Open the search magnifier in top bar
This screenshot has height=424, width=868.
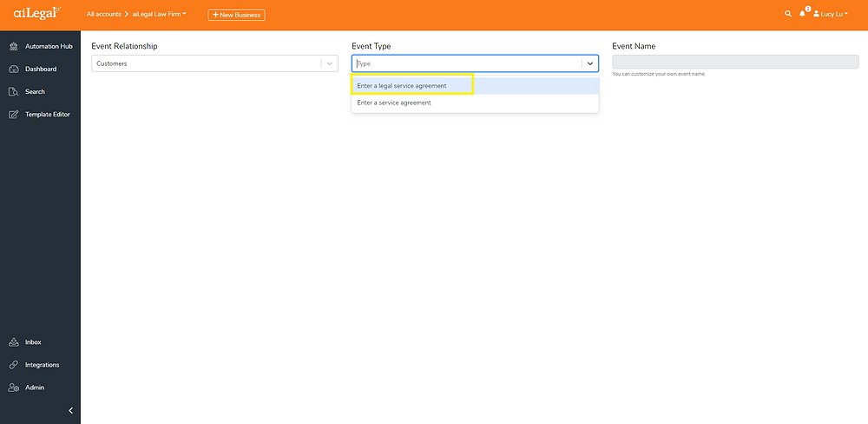click(x=788, y=14)
